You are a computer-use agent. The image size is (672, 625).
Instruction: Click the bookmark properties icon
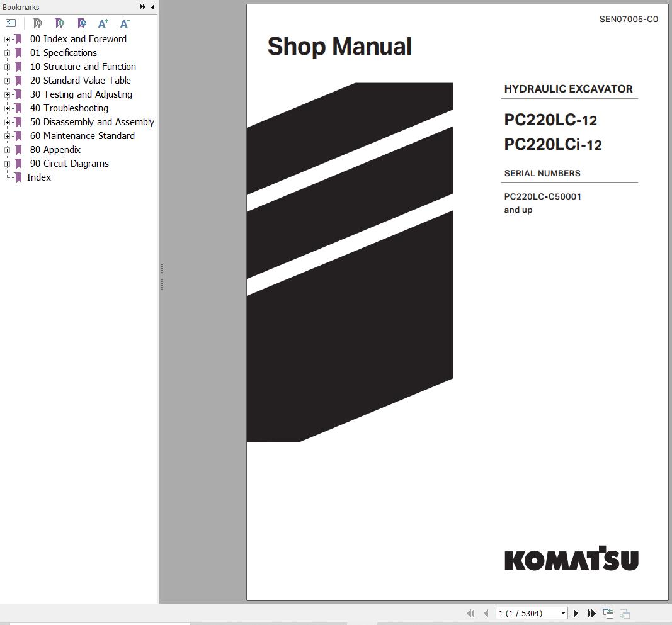pyautogui.click(x=82, y=23)
